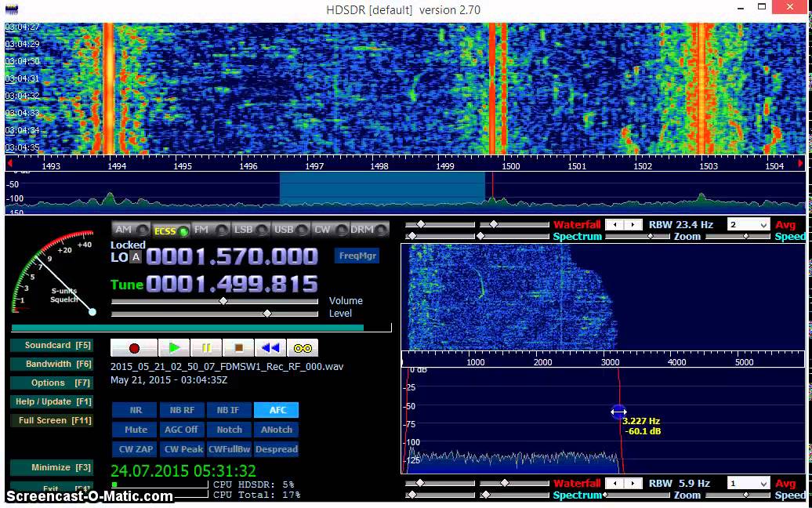Enable the ANotch auto notch
Screen dimensions: 812x508
[x=276, y=430]
